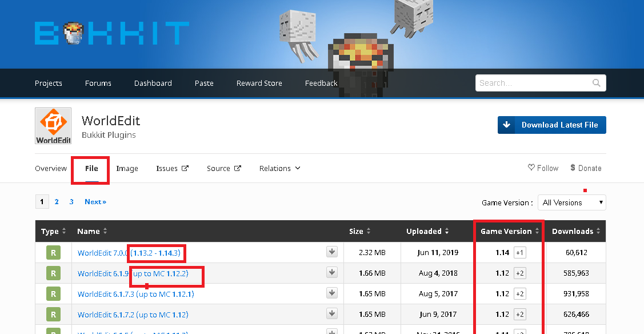The width and height of the screenshot is (644, 334).
Task: Click the Aug 5, 2017 upload date
Action: (x=438, y=294)
